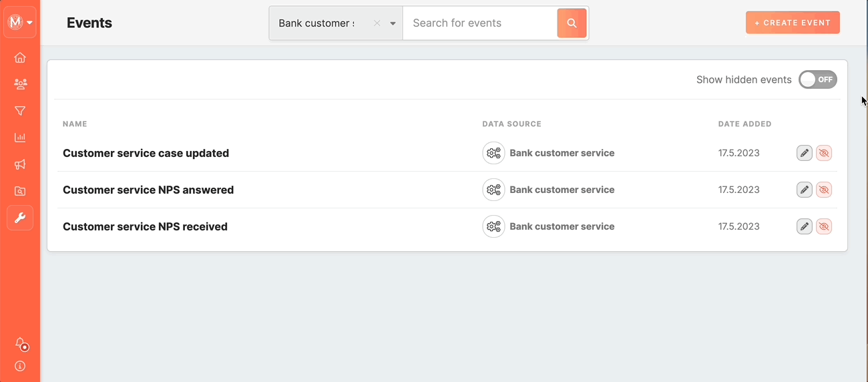The height and width of the screenshot is (382, 868).
Task: Open the notifications bell icon
Action: point(21,343)
